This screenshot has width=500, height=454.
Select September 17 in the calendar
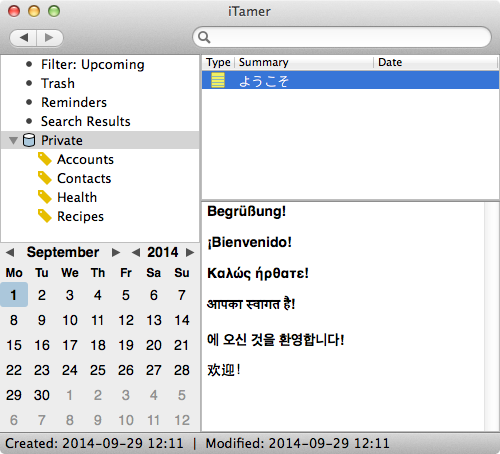pyautogui.click(x=70, y=345)
